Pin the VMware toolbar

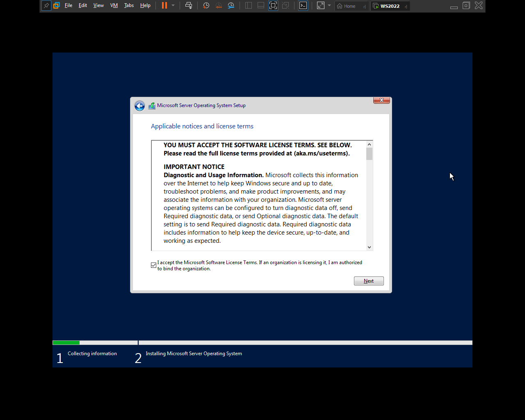tap(46, 6)
